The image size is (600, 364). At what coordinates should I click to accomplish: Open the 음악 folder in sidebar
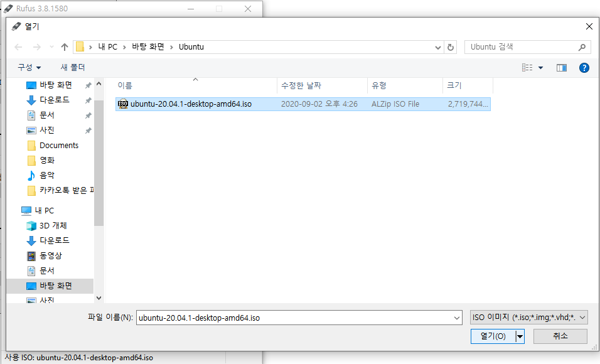(47, 175)
